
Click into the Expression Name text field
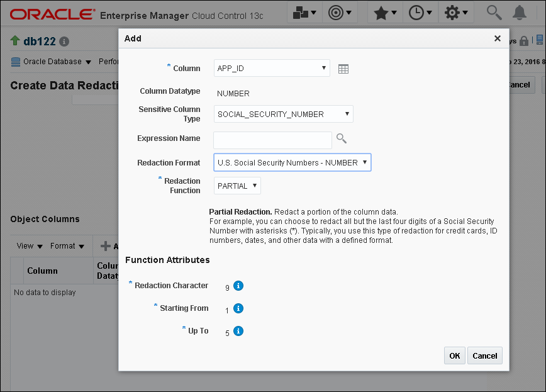click(272, 140)
